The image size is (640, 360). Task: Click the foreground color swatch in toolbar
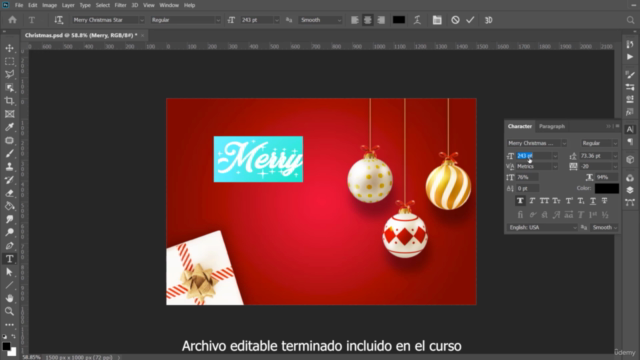coord(6,347)
